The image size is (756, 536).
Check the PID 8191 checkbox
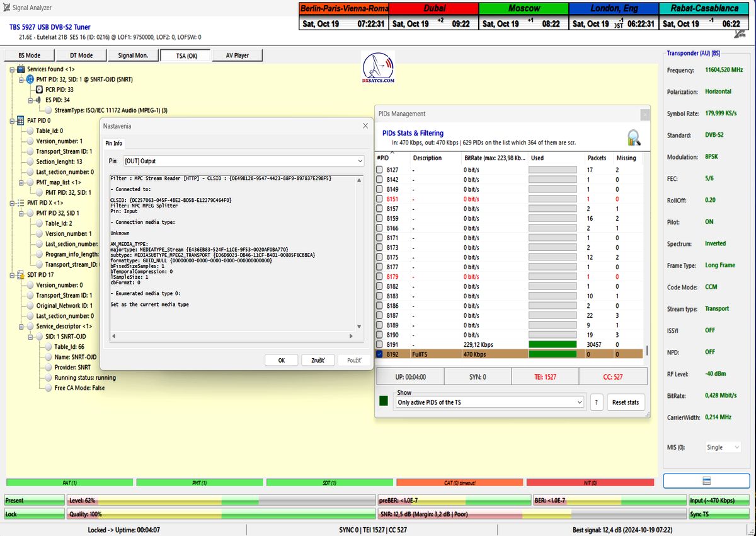(x=380, y=345)
